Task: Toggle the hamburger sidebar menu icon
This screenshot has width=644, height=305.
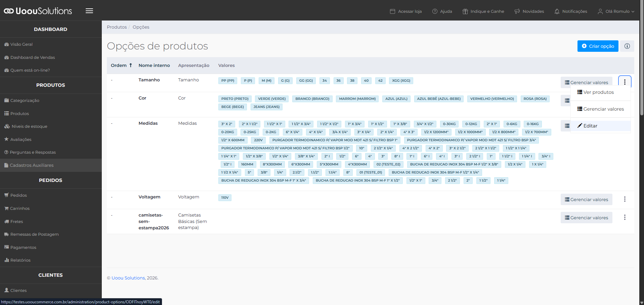Action: point(89,11)
